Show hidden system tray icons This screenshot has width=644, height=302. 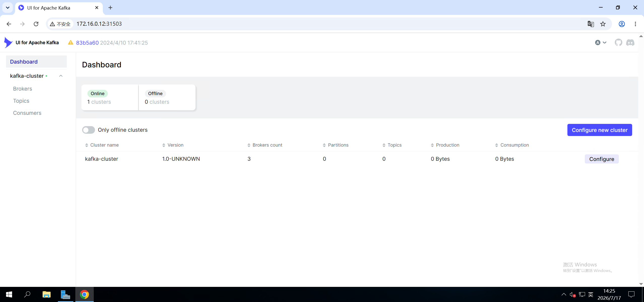click(x=564, y=294)
